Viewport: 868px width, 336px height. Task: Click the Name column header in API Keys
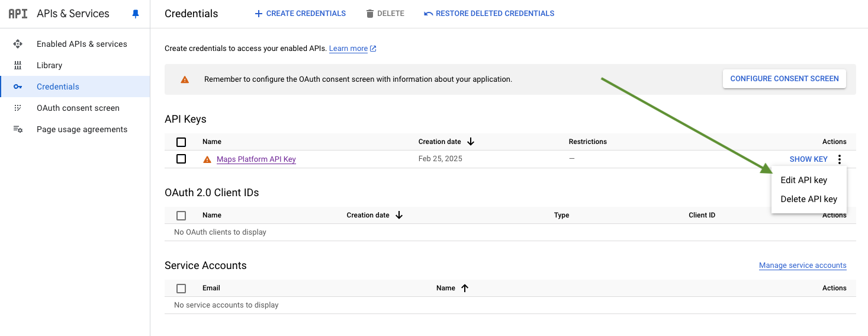(x=212, y=142)
